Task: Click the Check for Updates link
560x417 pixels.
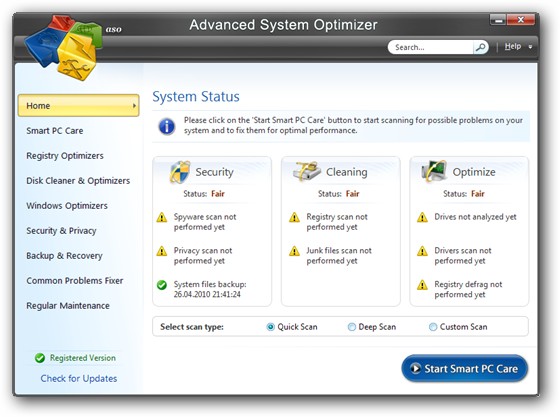Action: pyautogui.click(x=79, y=378)
